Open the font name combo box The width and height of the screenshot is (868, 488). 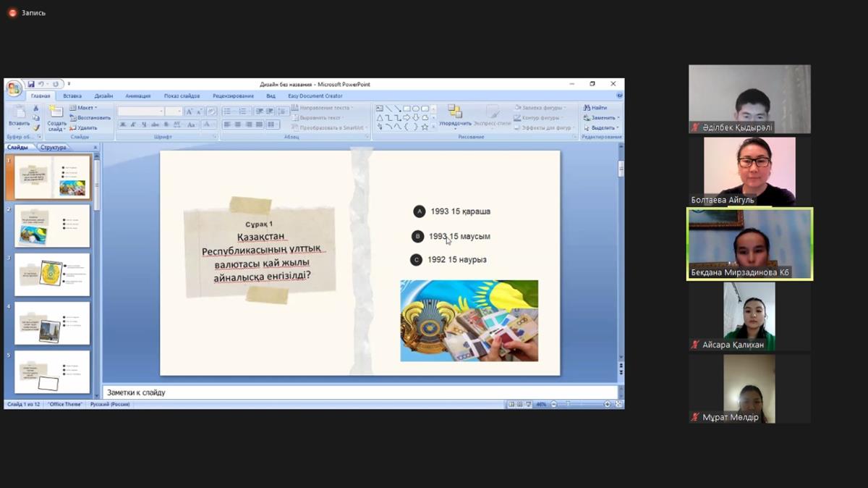(x=141, y=112)
